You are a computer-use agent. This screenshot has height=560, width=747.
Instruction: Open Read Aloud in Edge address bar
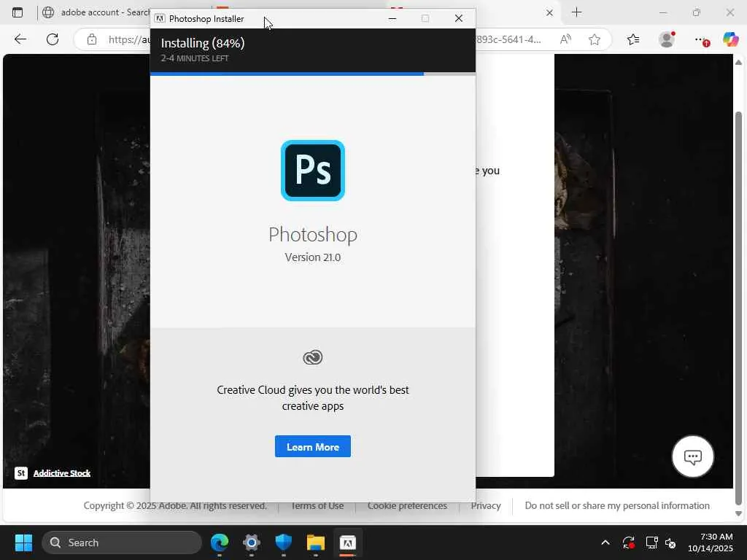tap(565, 39)
